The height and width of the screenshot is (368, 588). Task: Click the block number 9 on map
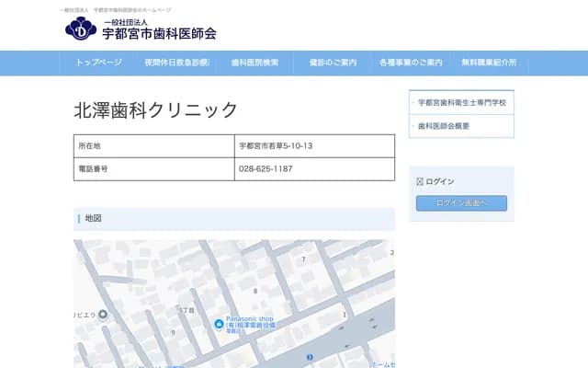[x=173, y=333]
